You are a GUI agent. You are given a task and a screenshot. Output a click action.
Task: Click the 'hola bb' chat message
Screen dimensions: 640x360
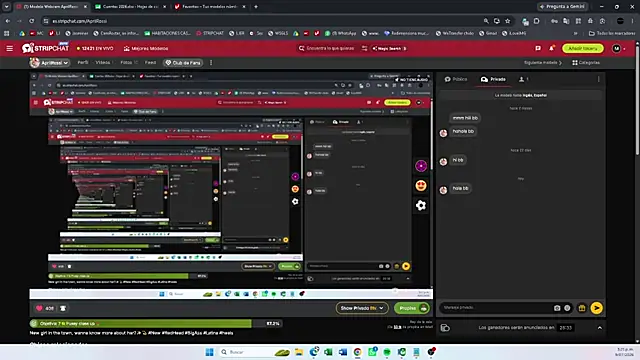(x=460, y=188)
